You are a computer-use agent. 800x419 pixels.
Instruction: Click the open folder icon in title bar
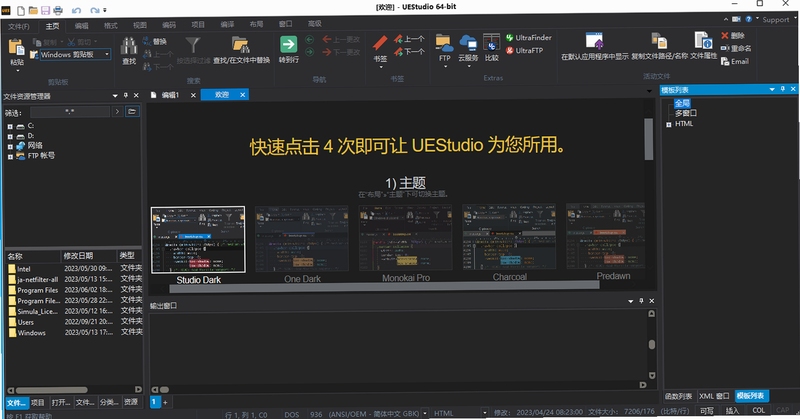click(33, 10)
